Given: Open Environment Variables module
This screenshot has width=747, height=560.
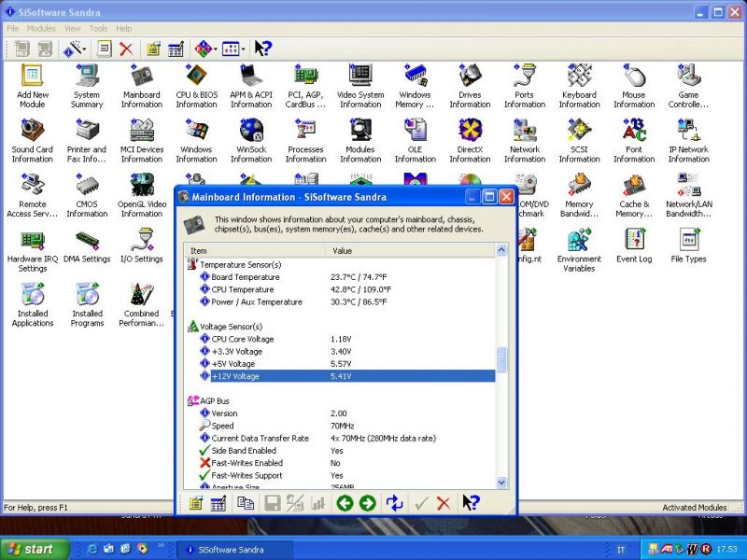Looking at the screenshot, I should [x=579, y=250].
